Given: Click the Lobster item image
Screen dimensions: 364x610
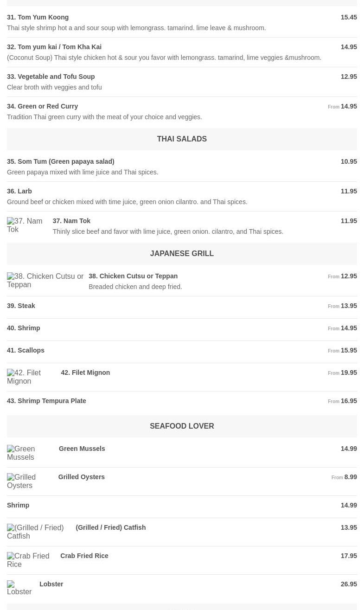Looking at the screenshot, I should click(20, 588).
